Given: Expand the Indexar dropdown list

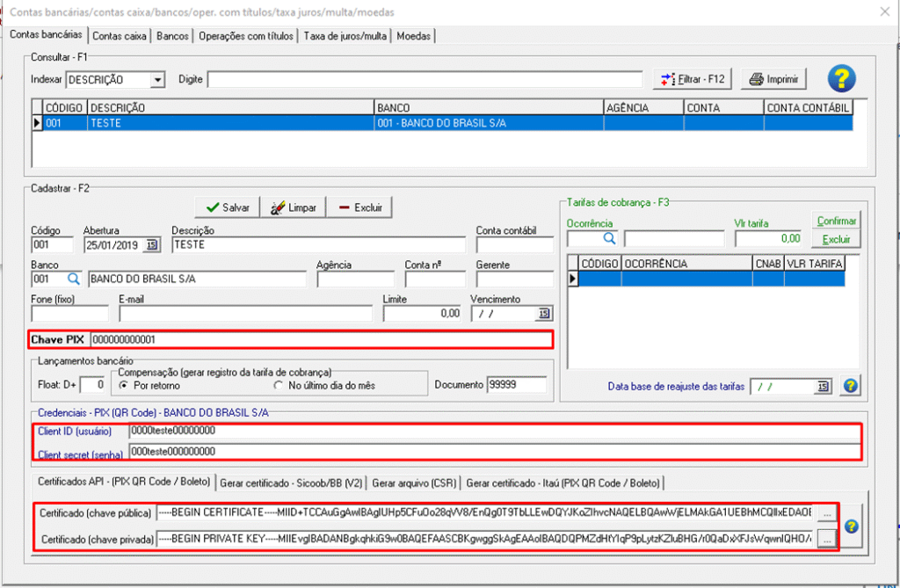Looking at the screenshot, I should (x=158, y=80).
